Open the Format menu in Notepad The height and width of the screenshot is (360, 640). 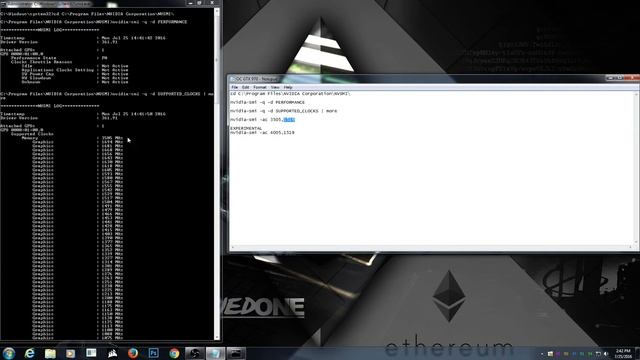[260, 87]
